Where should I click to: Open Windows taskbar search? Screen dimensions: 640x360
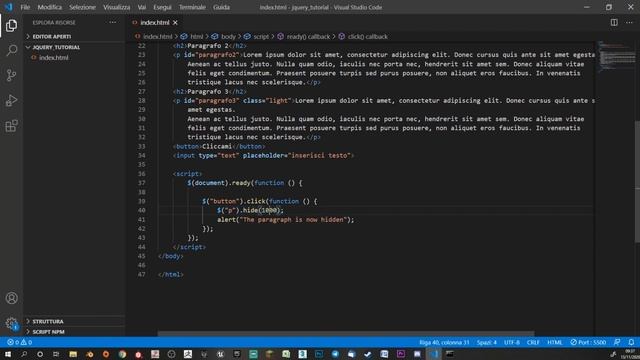coord(24,354)
